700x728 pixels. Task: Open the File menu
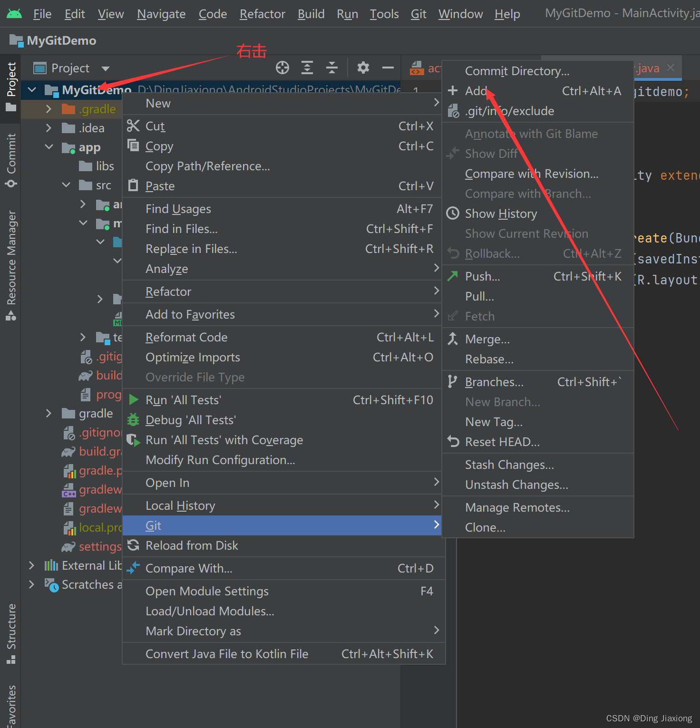(42, 14)
